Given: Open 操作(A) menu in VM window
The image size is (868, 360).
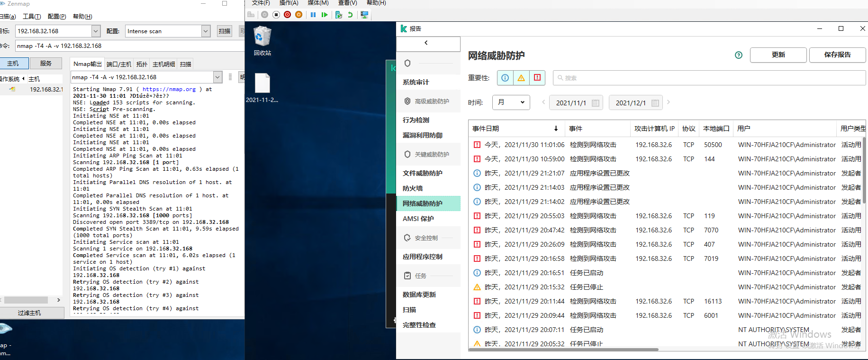Looking at the screenshot, I should (289, 3).
